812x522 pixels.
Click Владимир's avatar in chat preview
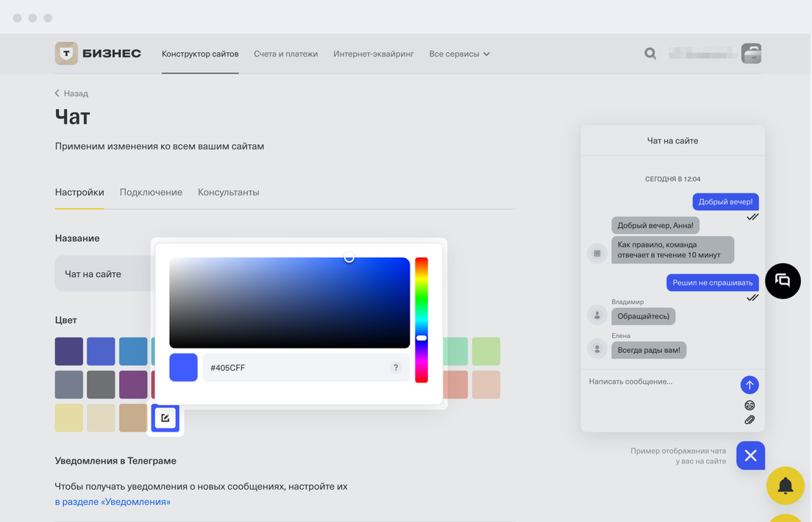pos(597,315)
